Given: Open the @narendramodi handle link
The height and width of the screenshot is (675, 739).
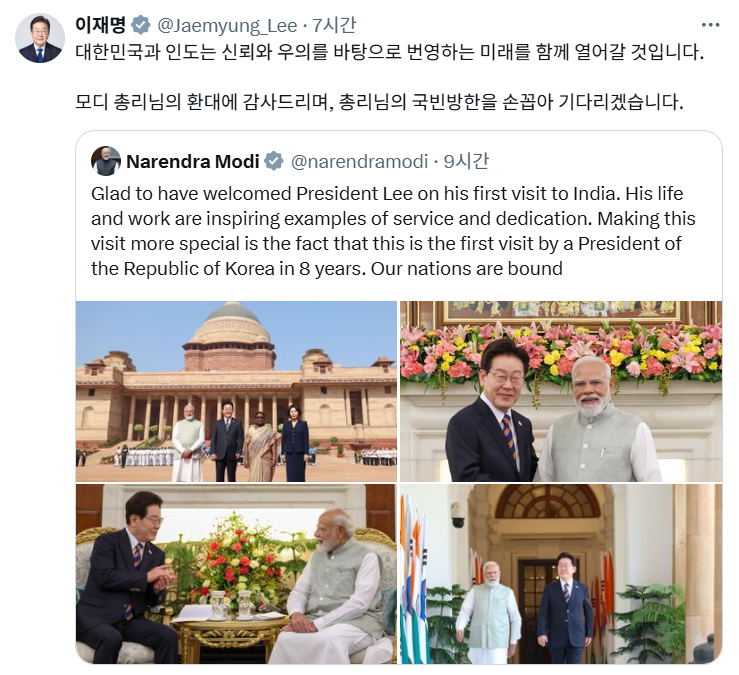Looking at the screenshot, I should click(359, 162).
